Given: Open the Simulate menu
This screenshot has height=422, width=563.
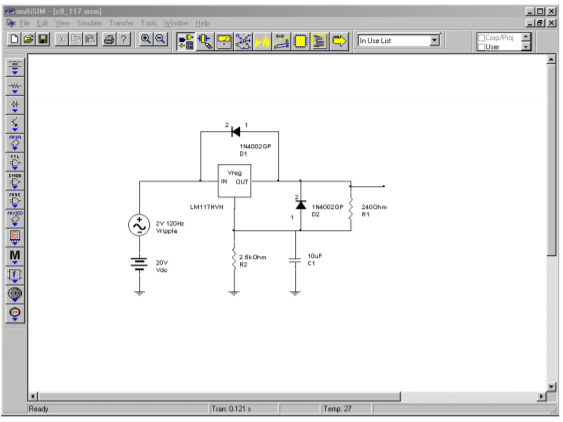Looking at the screenshot, I should [89, 23].
